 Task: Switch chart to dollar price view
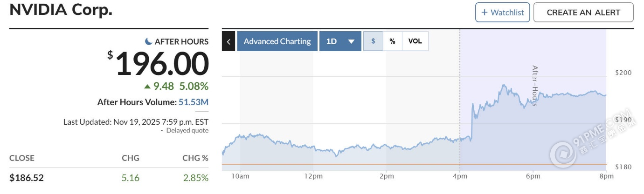[x=373, y=41]
